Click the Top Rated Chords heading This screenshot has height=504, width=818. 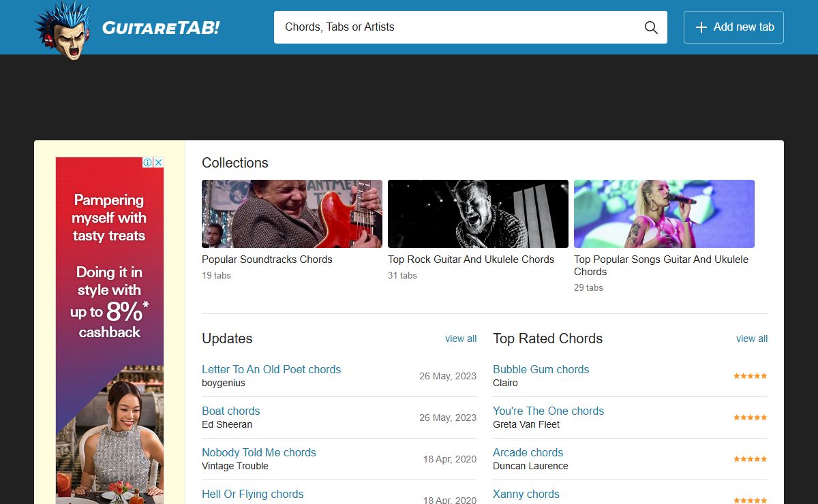point(548,338)
